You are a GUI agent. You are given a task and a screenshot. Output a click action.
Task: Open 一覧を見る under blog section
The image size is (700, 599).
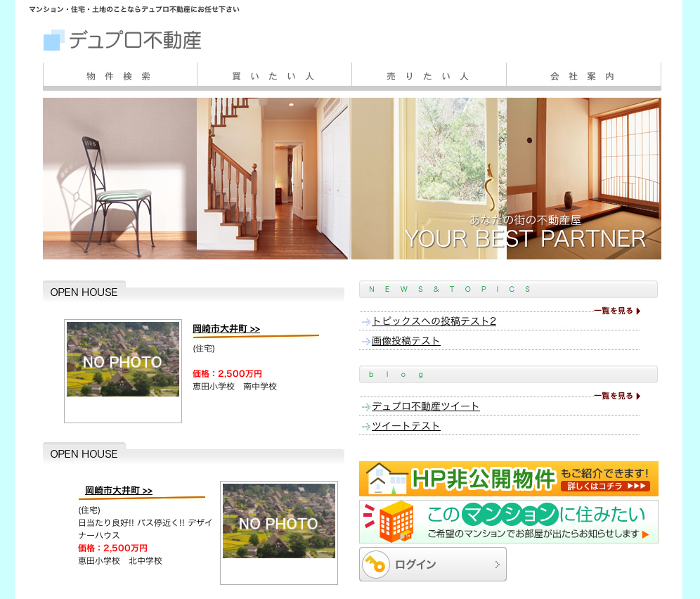pyautogui.click(x=616, y=396)
